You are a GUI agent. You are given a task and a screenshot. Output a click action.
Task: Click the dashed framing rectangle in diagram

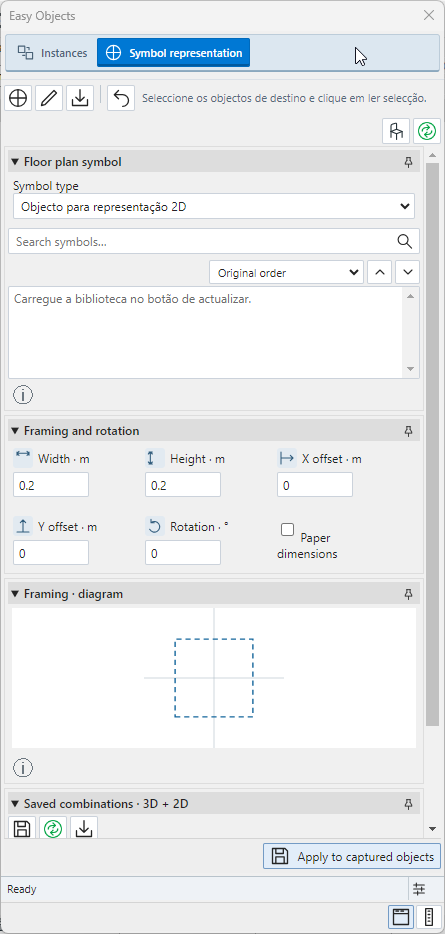[x=214, y=678]
